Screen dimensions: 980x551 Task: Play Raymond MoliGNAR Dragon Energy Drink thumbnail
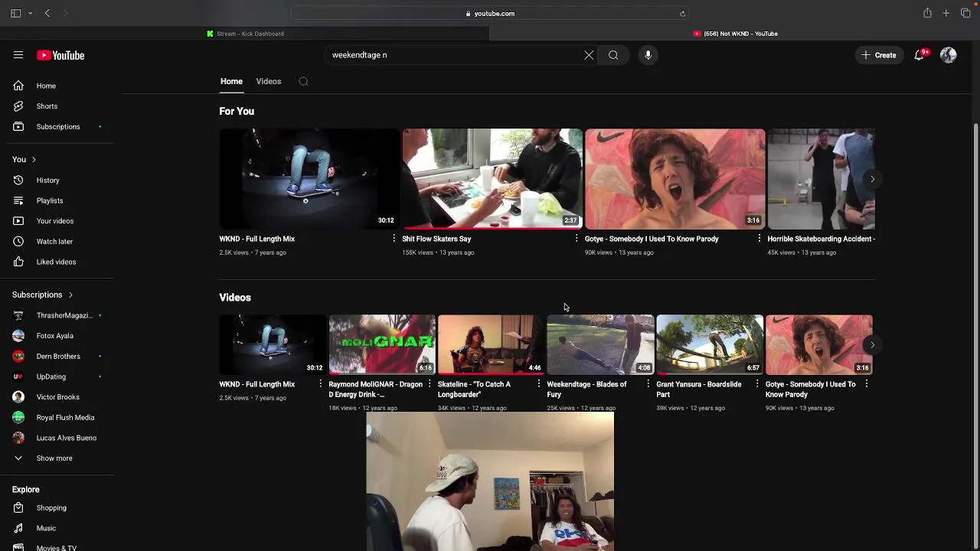[382, 344]
